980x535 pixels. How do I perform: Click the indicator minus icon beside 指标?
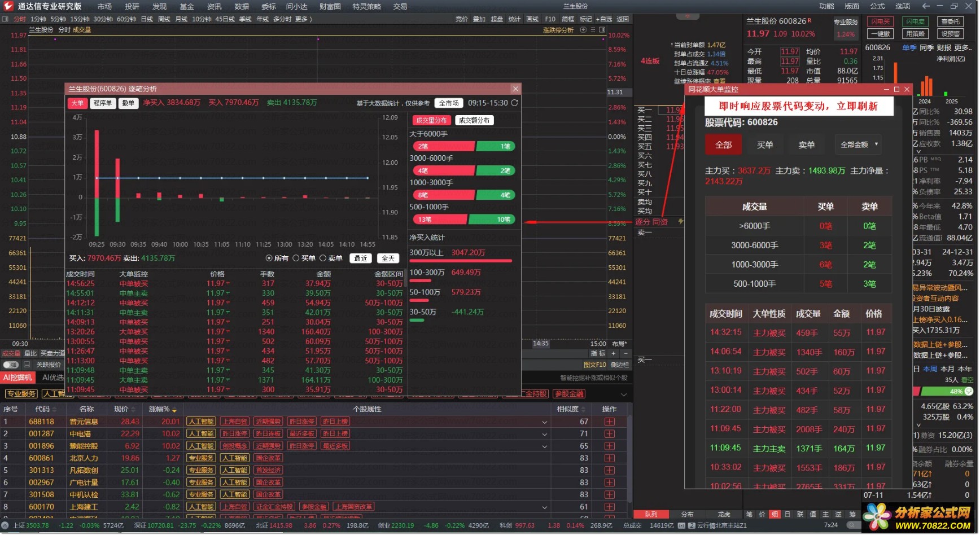coord(625,353)
